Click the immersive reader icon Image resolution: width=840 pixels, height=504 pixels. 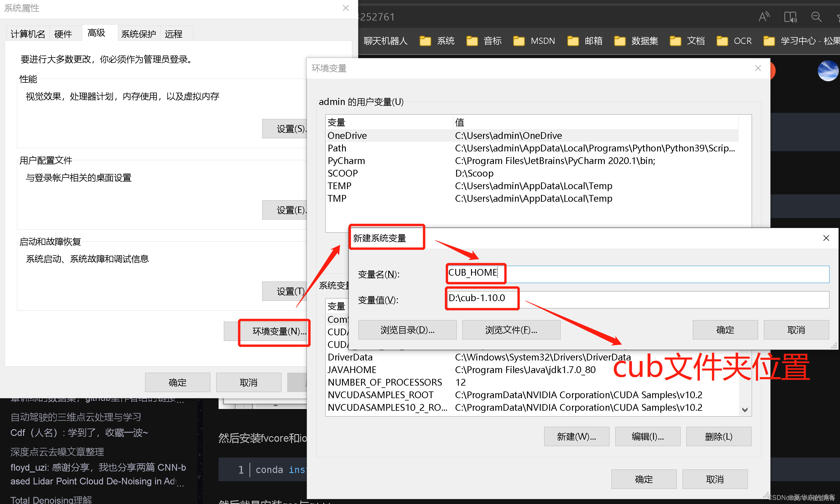coord(790,17)
